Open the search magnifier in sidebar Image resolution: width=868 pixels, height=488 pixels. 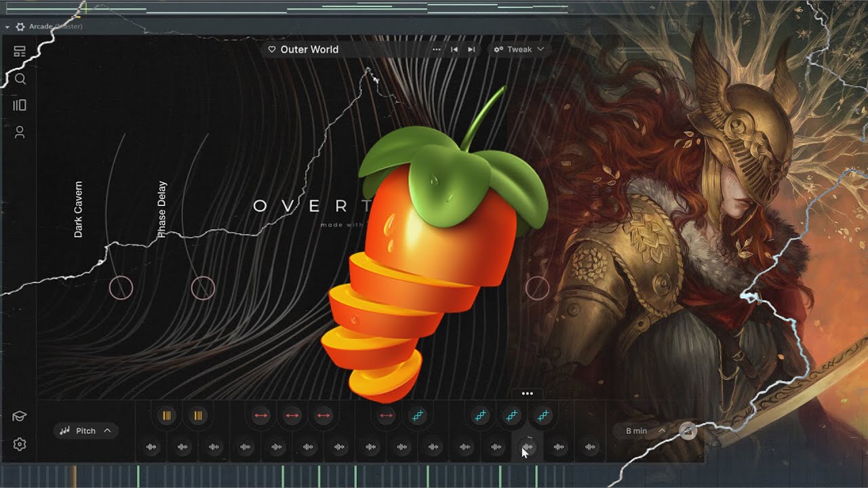(x=20, y=79)
